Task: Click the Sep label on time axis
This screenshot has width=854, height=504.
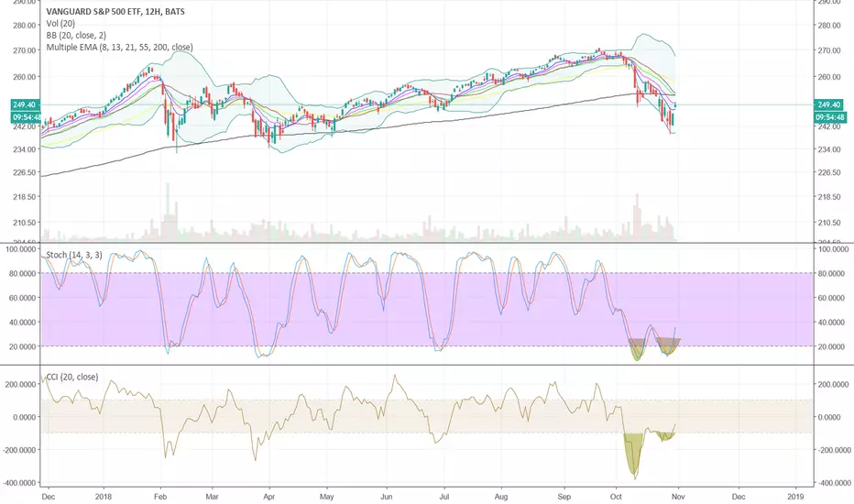Action: tap(564, 497)
